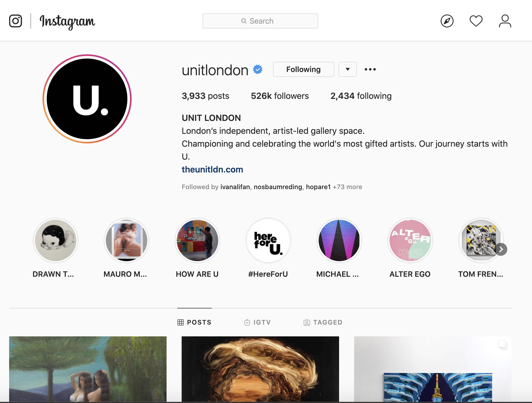Click into the Search field

pyautogui.click(x=260, y=21)
